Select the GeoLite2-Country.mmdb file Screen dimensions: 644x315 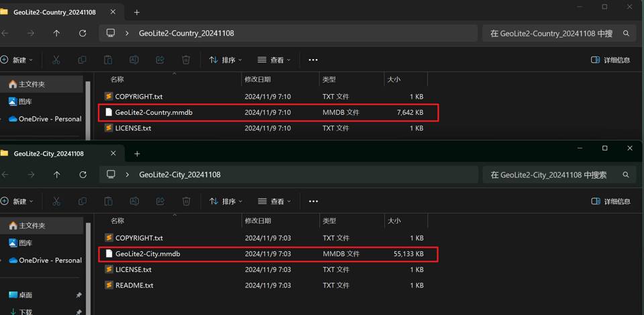(154, 113)
